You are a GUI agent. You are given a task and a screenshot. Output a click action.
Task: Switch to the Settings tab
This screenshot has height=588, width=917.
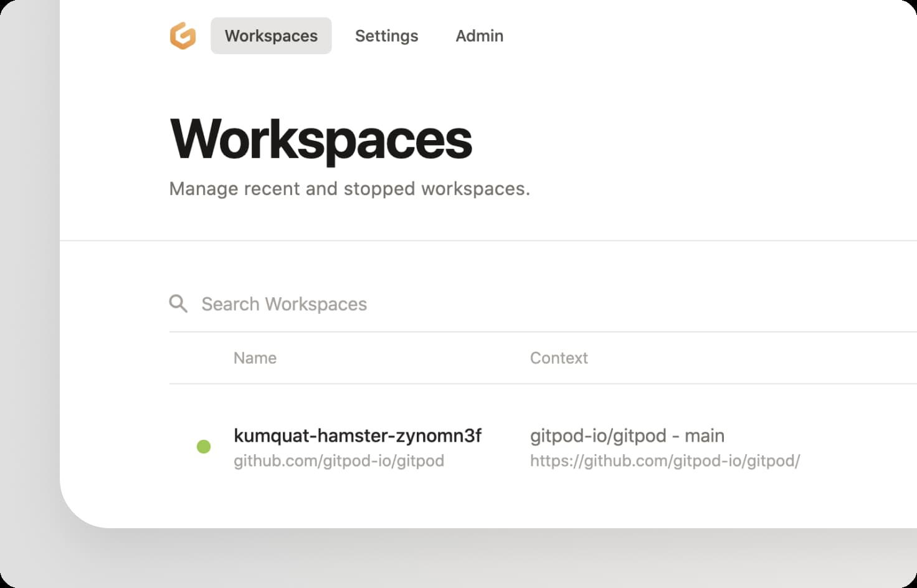coord(386,36)
